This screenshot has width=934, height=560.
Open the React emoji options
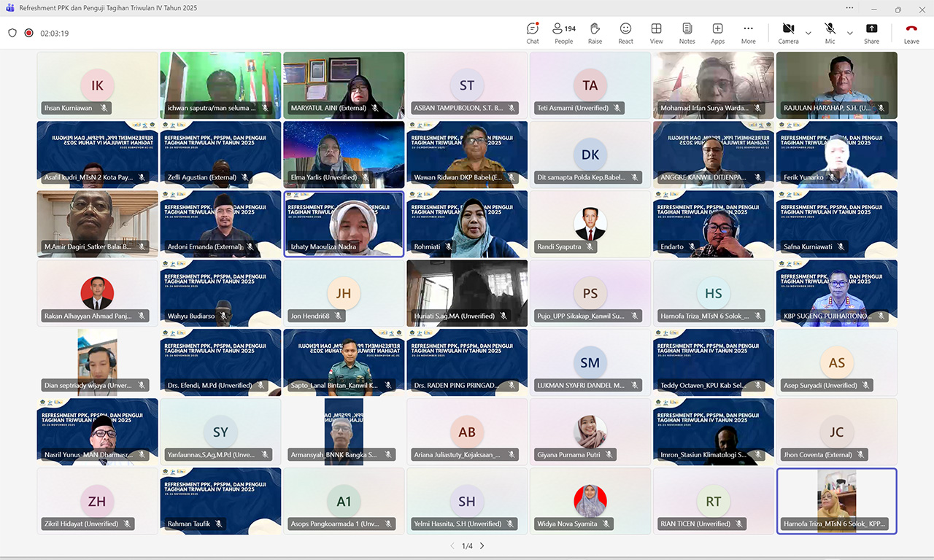click(x=625, y=32)
